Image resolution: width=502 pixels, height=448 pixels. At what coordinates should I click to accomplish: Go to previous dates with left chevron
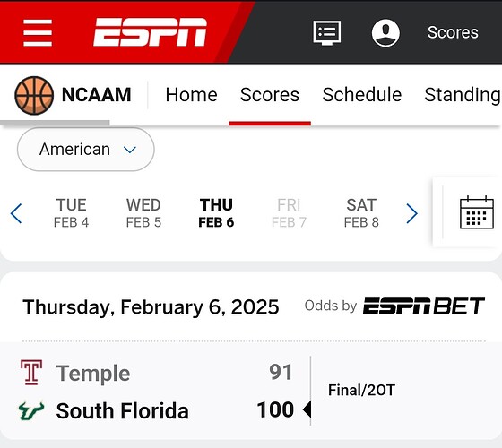pyautogui.click(x=16, y=213)
